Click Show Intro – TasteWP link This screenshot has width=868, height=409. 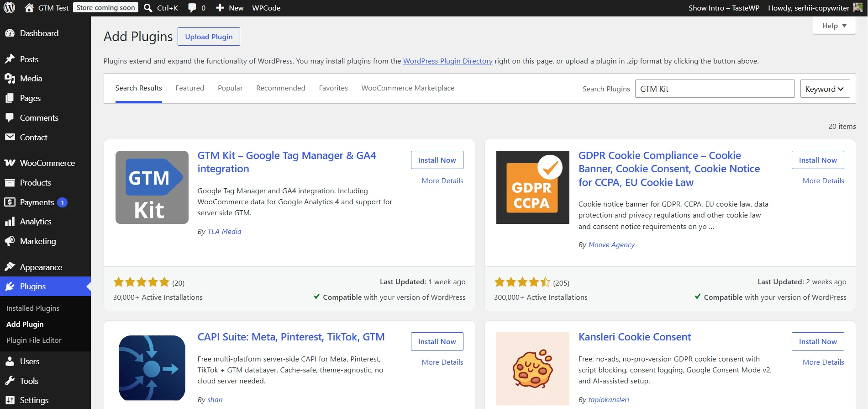click(x=724, y=8)
